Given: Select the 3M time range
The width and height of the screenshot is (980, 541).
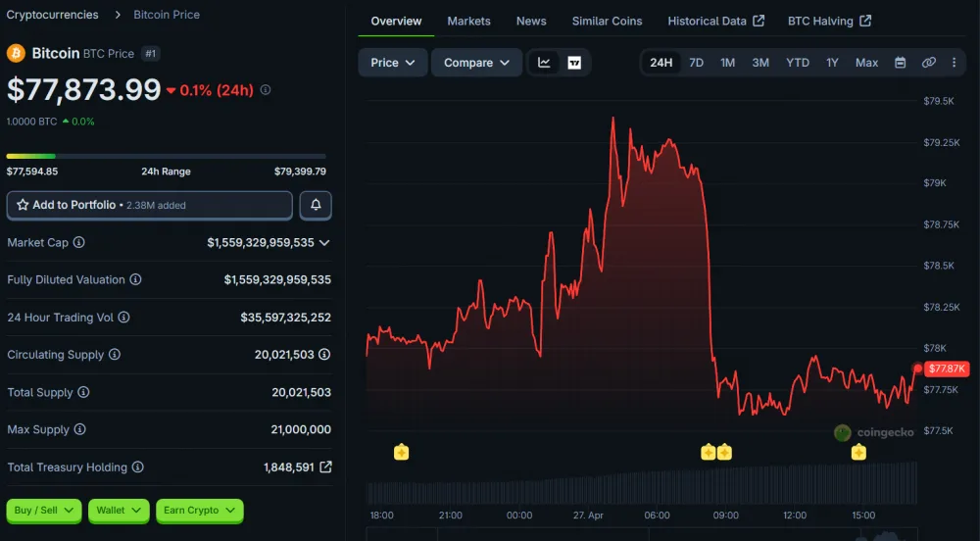Looking at the screenshot, I should coord(760,63).
